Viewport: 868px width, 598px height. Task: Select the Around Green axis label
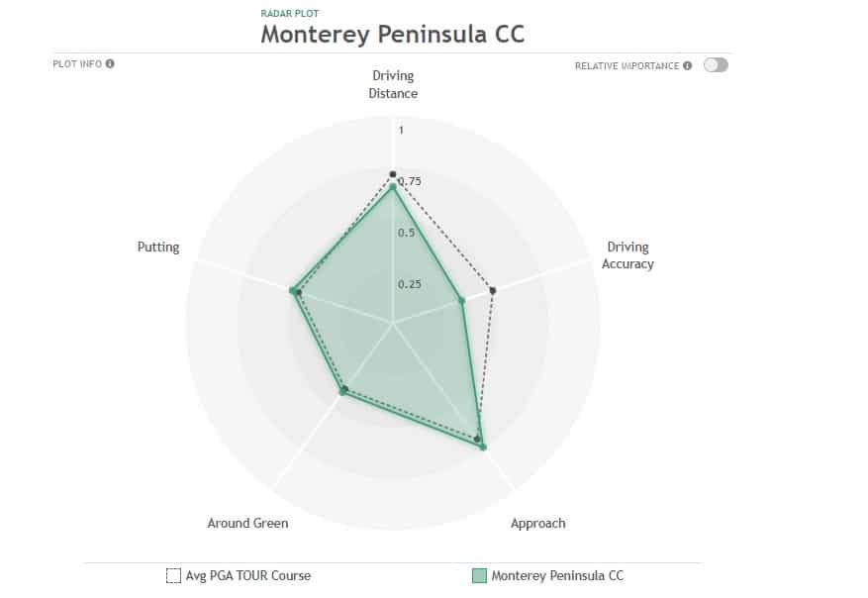pos(248,523)
